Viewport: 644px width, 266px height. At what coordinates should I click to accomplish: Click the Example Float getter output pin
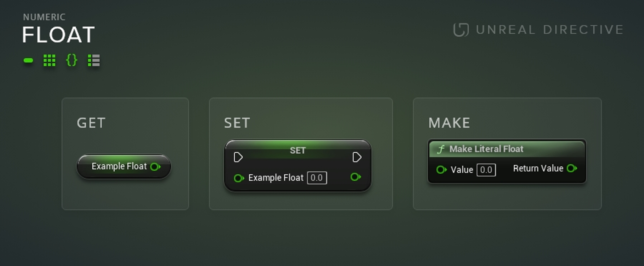pos(155,167)
